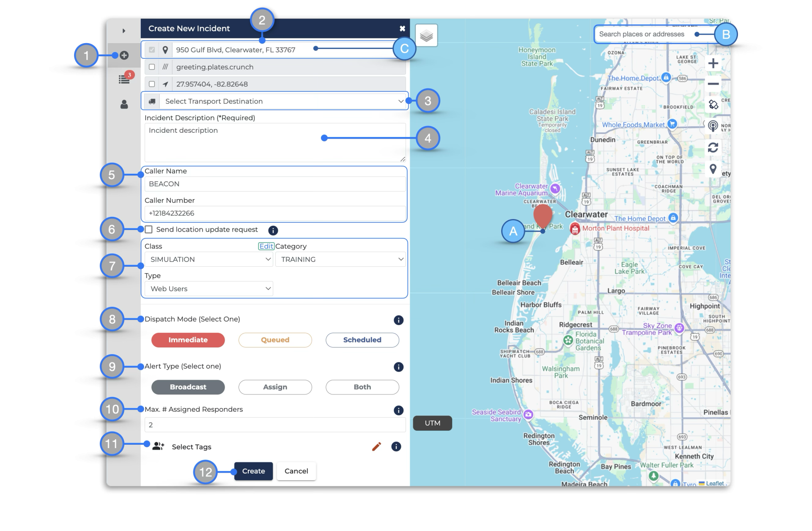Enable Send location update request
This screenshot has width=812, height=531.
click(x=149, y=230)
